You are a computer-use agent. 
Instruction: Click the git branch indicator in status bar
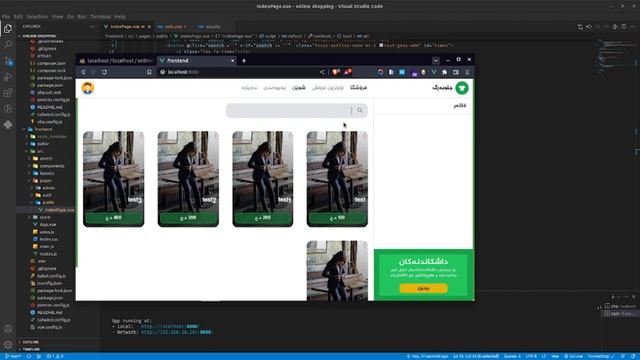point(13,356)
